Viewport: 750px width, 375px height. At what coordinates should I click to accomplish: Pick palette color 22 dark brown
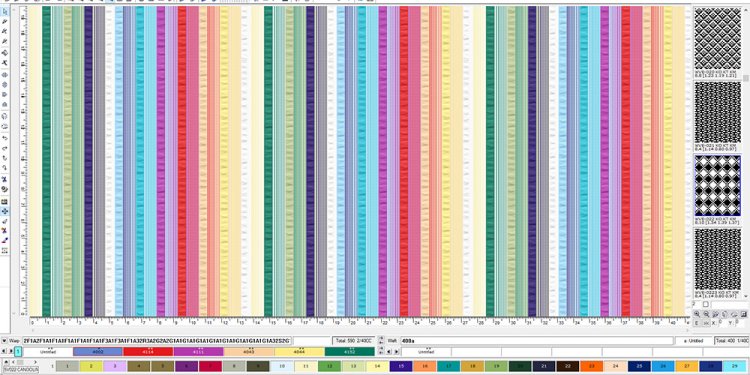click(568, 366)
